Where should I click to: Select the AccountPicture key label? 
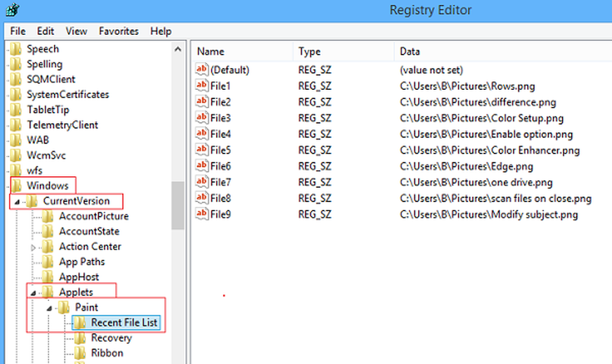(94, 216)
